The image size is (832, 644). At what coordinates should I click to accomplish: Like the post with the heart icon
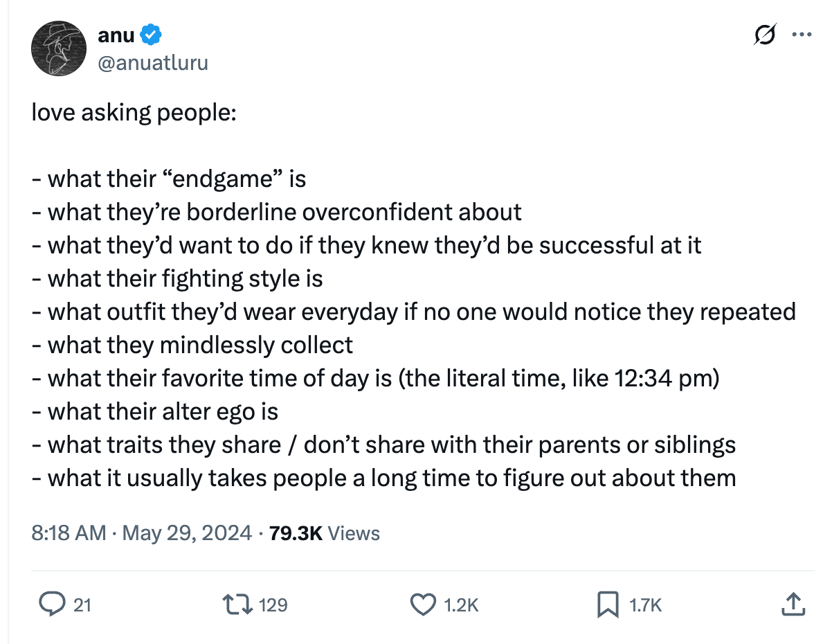[x=423, y=605]
